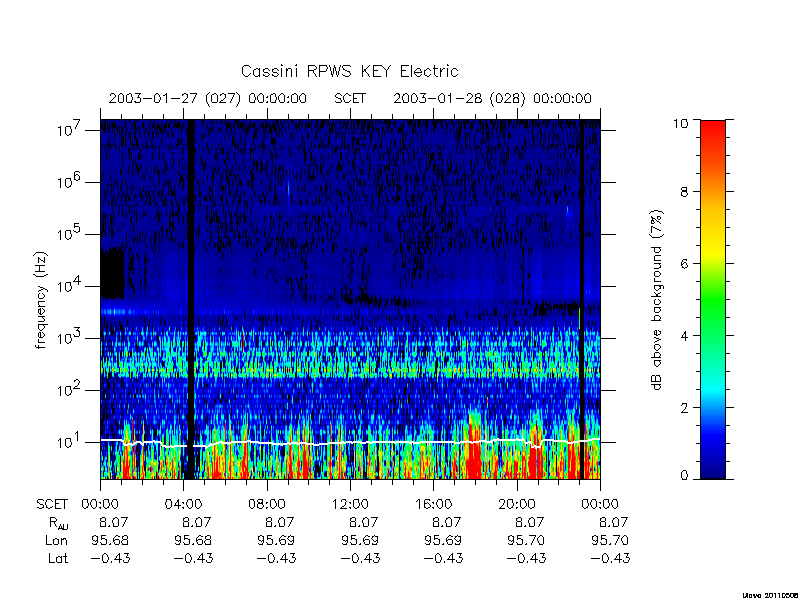Image resolution: width=800 pixels, height=600 pixels.
Task: Click the color bar's 8 tick label
Action: 684,191
